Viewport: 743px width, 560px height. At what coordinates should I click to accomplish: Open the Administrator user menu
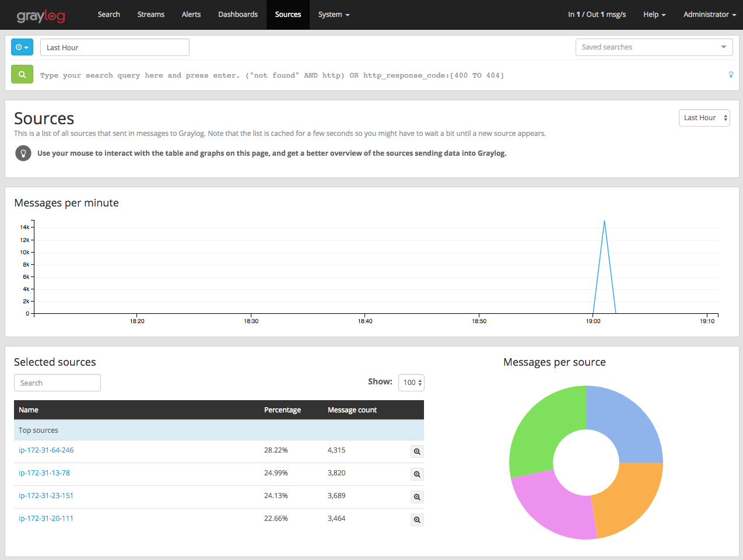pos(709,15)
